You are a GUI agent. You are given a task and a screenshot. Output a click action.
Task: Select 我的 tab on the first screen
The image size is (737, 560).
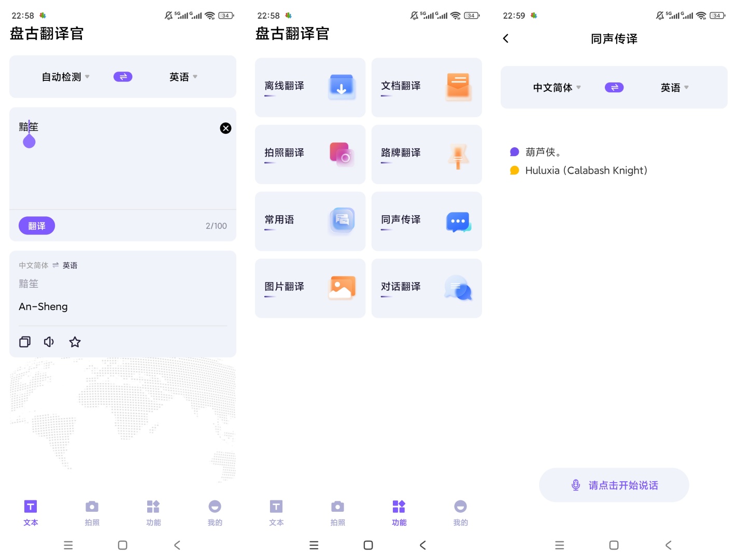tap(215, 513)
